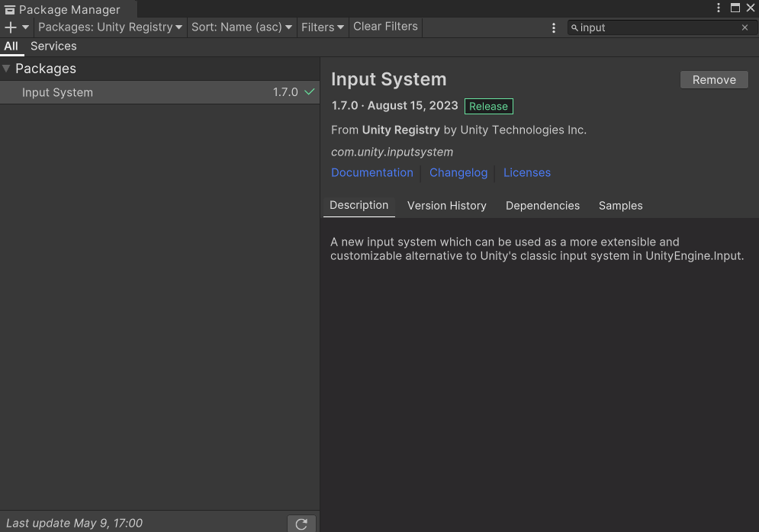Image resolution: width=759 pixels, height=532 pixels.
Task: Maximize the Package Manager window
Action: [x=735, y=8]
